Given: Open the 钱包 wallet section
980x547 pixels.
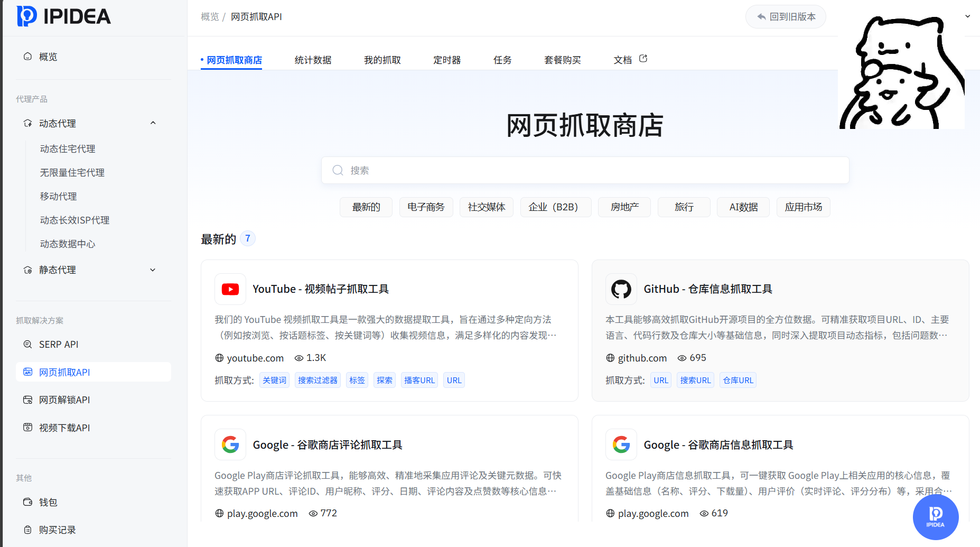Looking at the screenshot, I should pyautogui.click(x=47, y=502).
